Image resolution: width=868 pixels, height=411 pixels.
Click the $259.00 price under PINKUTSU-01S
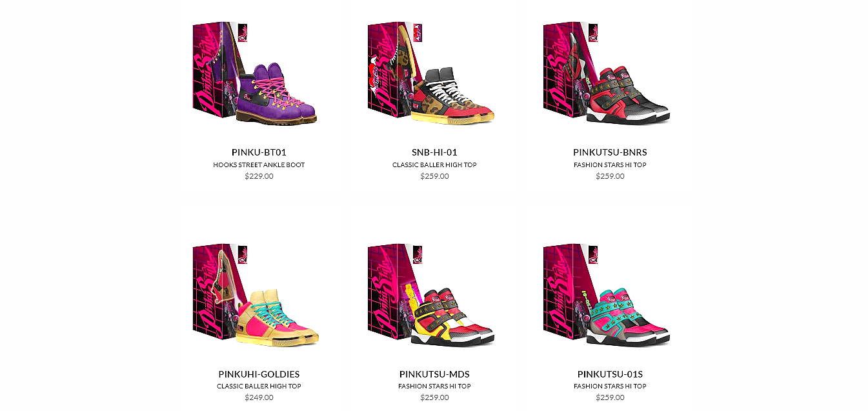click(x=610, y=397)
